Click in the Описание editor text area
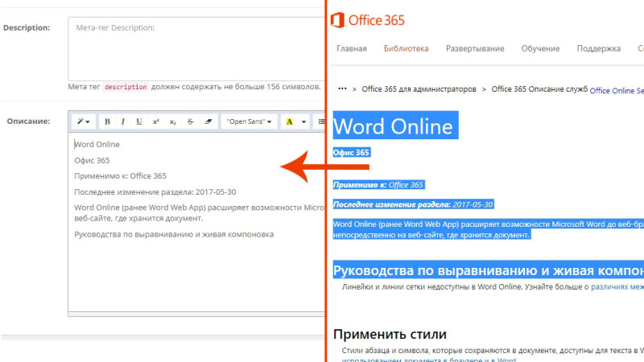This screenshot has width=644, height=362. point(196,222)
